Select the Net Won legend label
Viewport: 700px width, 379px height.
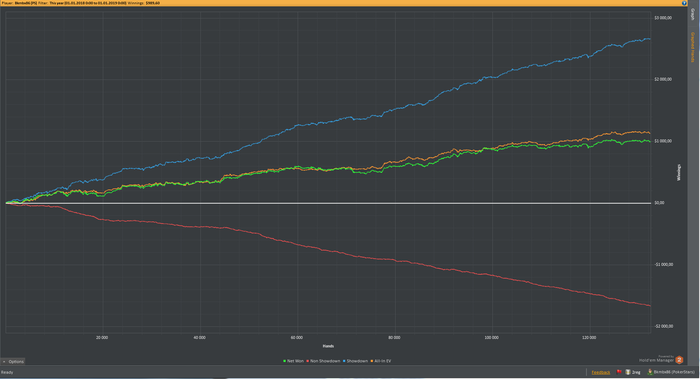click(x=295, y=361)
